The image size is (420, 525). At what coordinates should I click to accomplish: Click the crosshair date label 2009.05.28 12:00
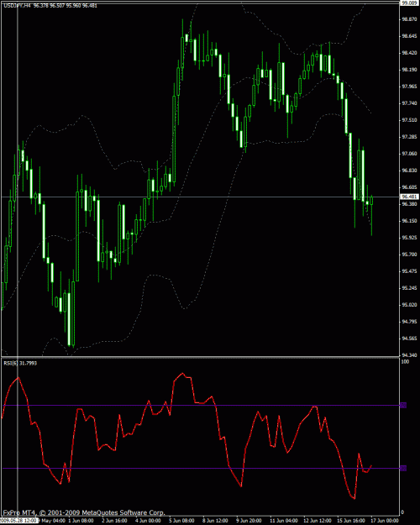tap(19, 521)
